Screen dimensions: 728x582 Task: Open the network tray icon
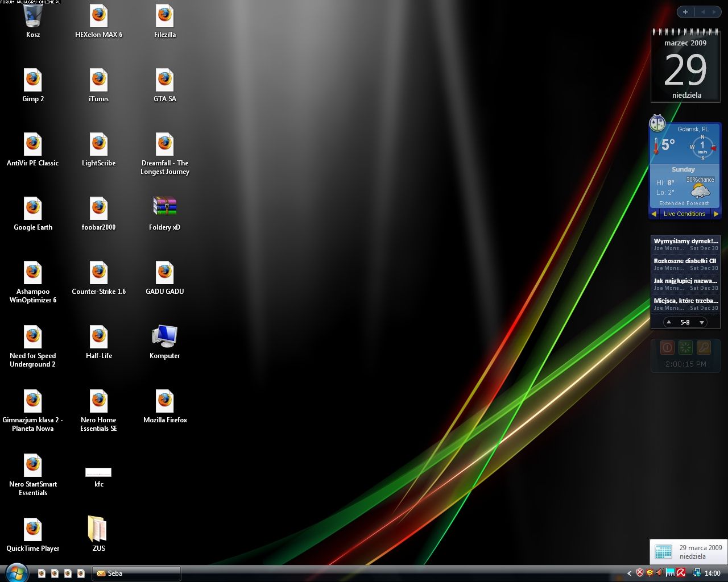[696, 573]
